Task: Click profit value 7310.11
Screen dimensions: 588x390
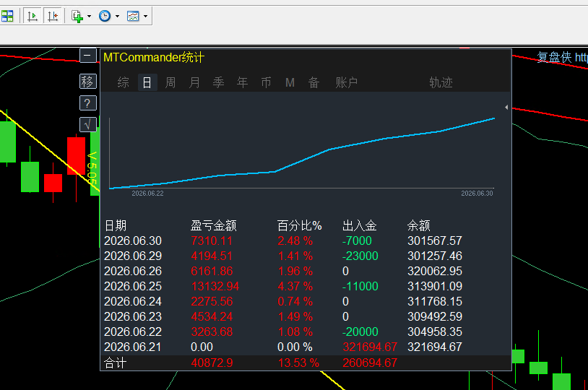Action: click(212, 240)
